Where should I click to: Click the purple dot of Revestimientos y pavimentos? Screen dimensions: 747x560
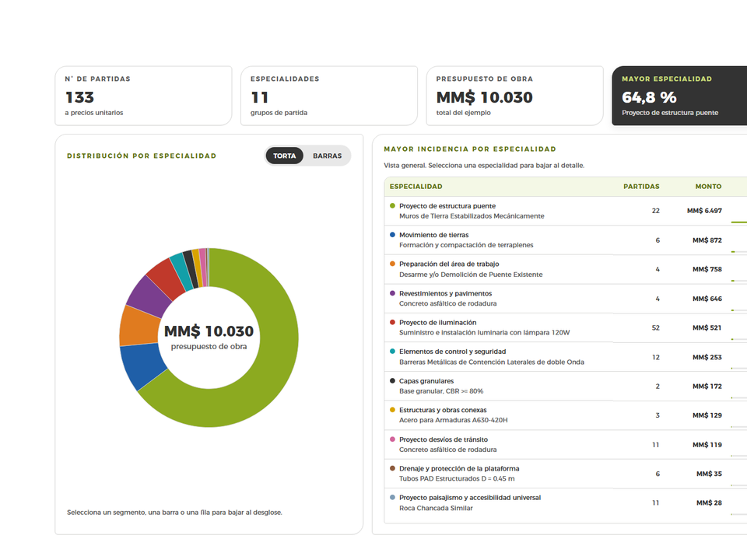tap(392, 293)
